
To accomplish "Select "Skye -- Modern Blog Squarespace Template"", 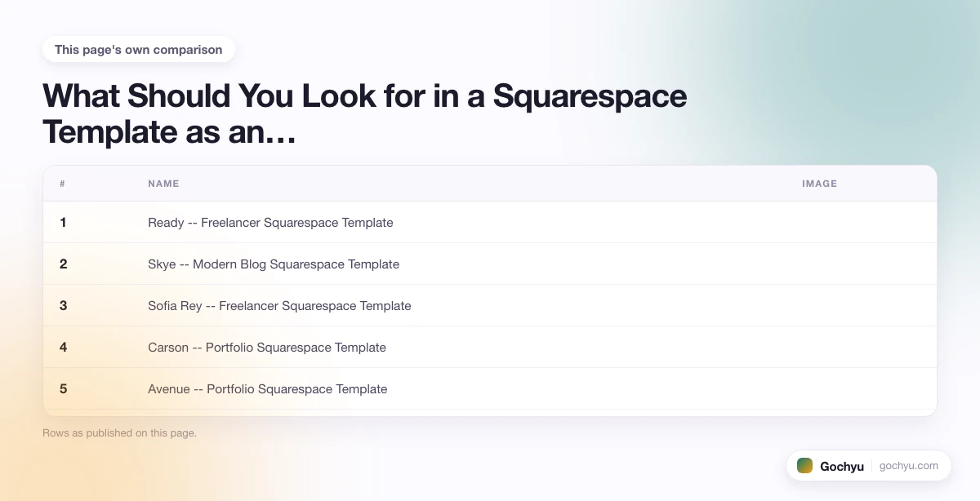I will [x=274, y=264].
